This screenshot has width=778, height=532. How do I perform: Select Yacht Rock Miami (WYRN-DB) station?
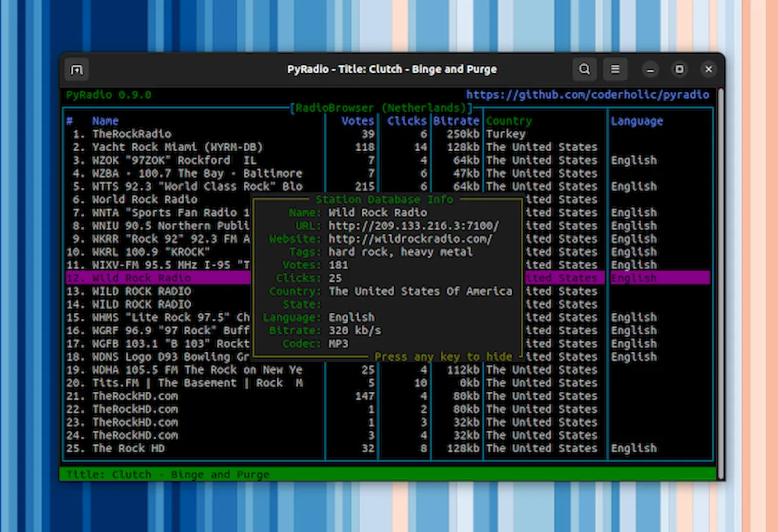coord(388,147)
